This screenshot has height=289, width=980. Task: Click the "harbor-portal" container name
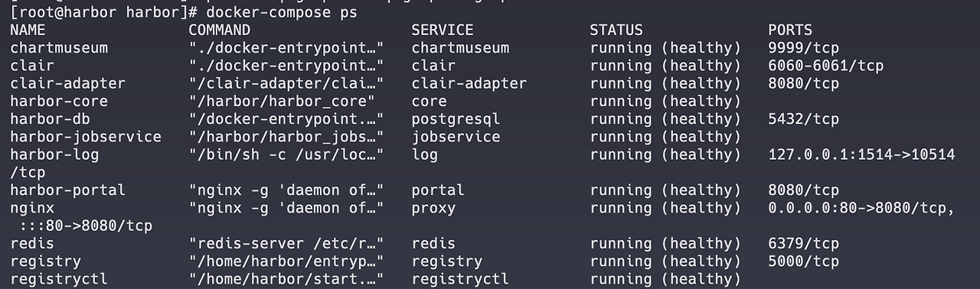click(x=67, y=190)
